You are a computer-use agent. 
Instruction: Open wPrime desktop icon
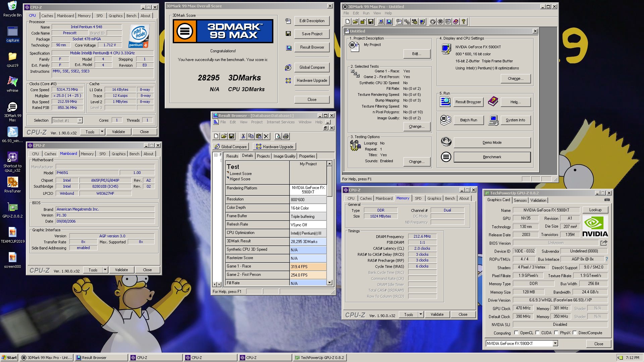point(12,84)
